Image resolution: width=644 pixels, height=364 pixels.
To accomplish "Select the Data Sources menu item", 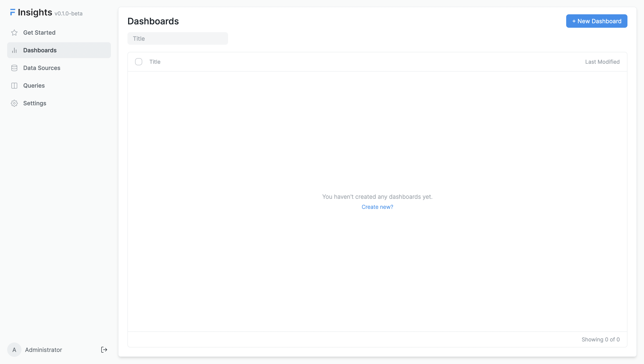I will [42, 68].
